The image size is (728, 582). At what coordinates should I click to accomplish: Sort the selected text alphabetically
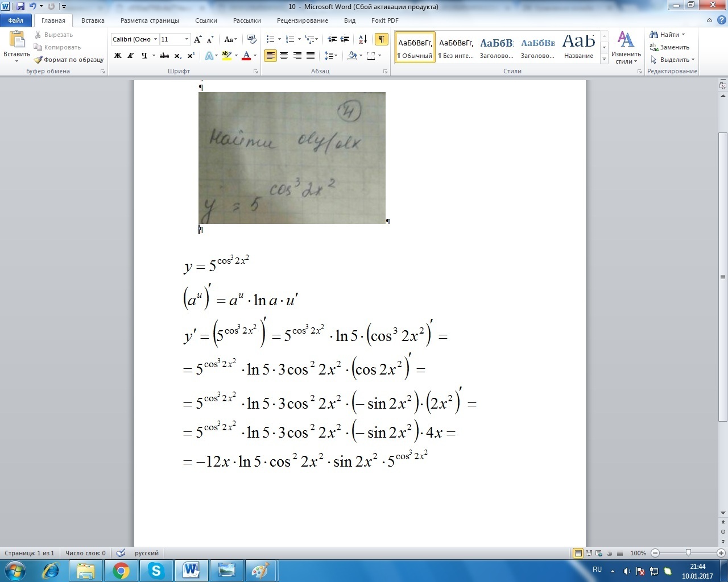(x=363, y=39)
